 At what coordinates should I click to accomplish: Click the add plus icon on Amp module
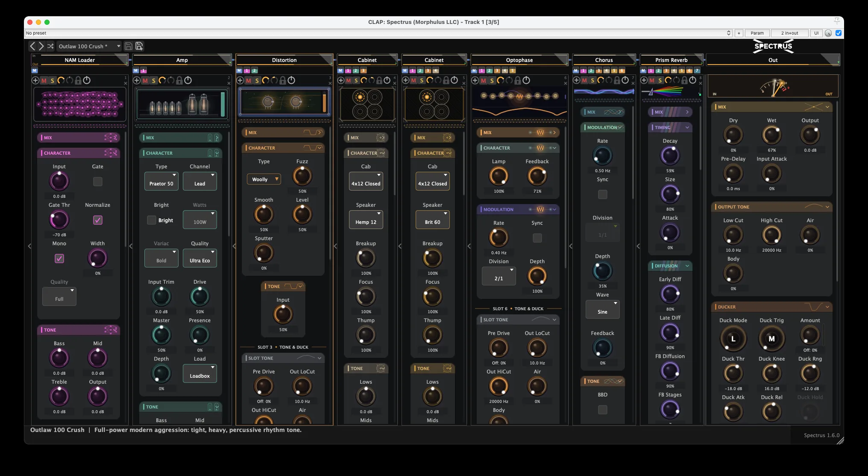tap(137, 80)
